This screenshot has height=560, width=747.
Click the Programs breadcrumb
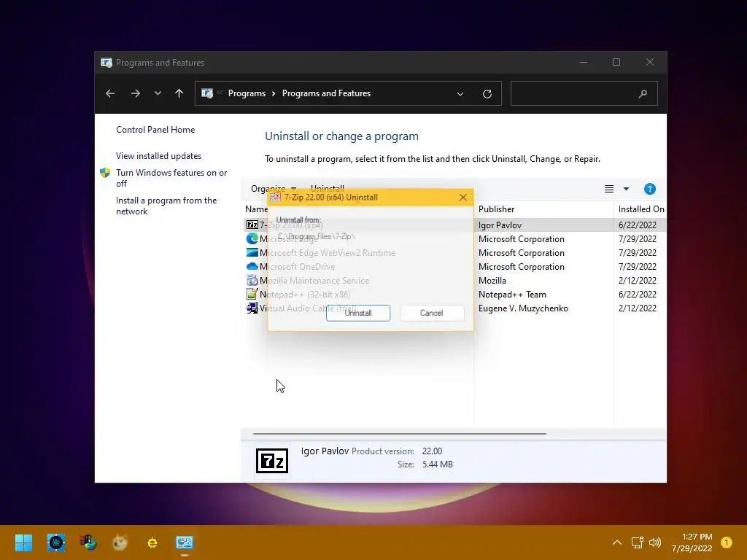[247, 93]
